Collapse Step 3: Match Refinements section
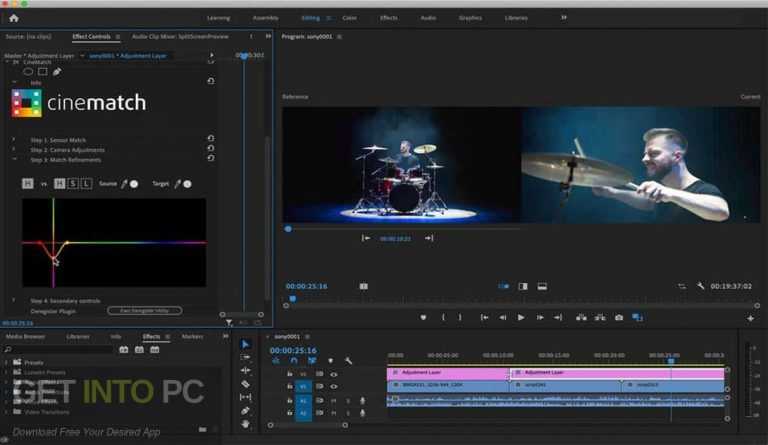Image resolution: width=768 pixels, height=445 pixels. [13, 159]
